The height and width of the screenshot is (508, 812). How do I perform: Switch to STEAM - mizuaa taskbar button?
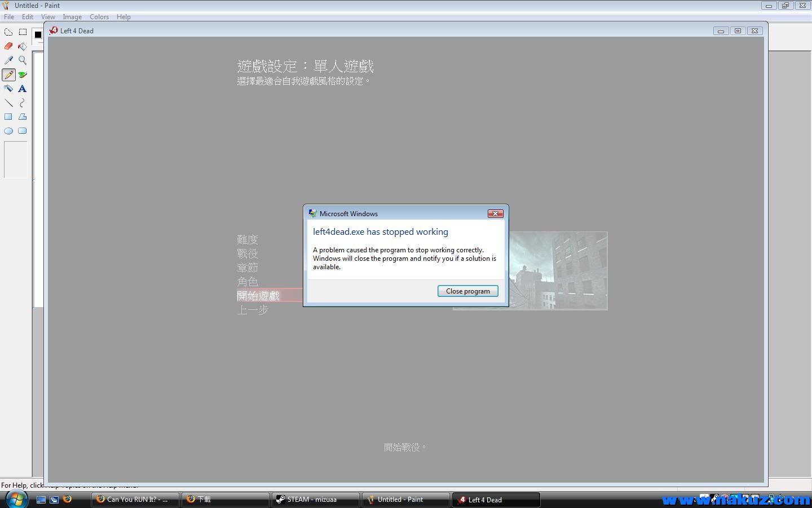316,500
